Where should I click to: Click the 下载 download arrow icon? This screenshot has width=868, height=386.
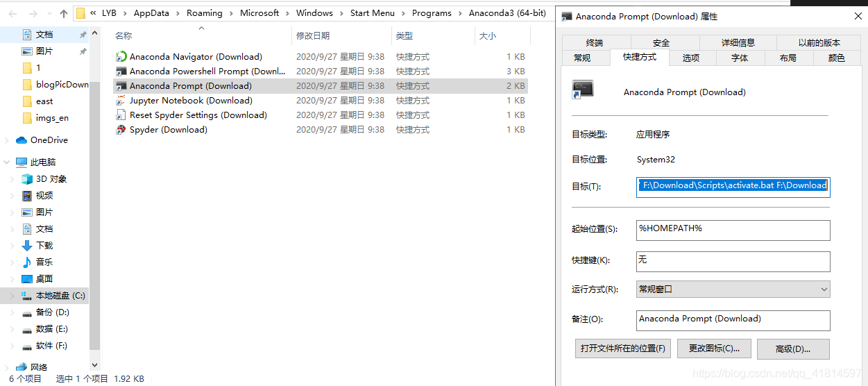coord(27,246)
